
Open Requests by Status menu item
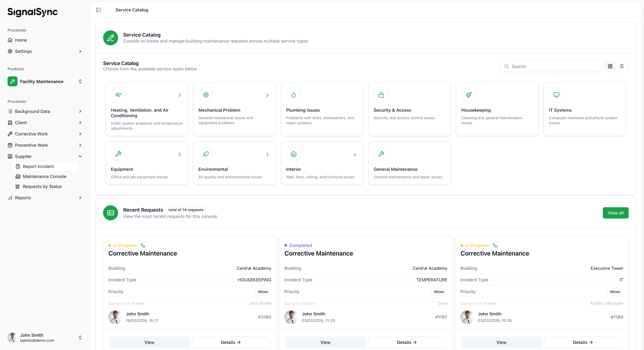[42, 186]
